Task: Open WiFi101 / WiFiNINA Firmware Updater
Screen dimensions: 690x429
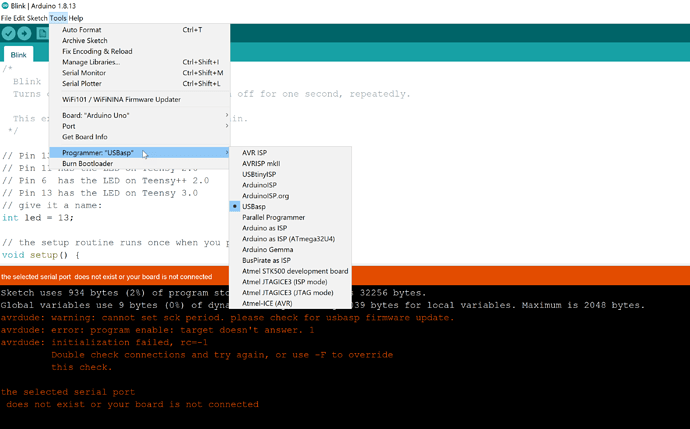Action: point(139,99)
